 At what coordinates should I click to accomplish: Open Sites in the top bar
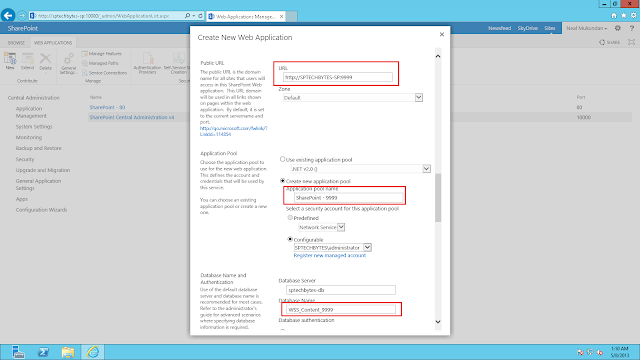pyautogui.click(x=550, y=28)
